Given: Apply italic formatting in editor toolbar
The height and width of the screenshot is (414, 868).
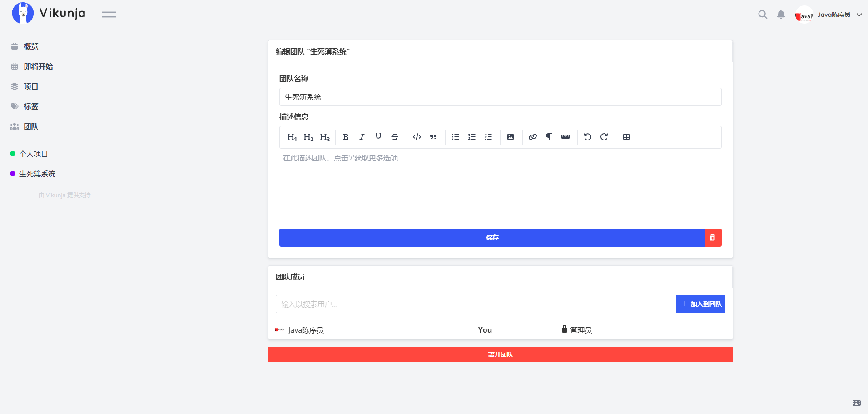Looking at the screenshot, I should pos(362,137).
